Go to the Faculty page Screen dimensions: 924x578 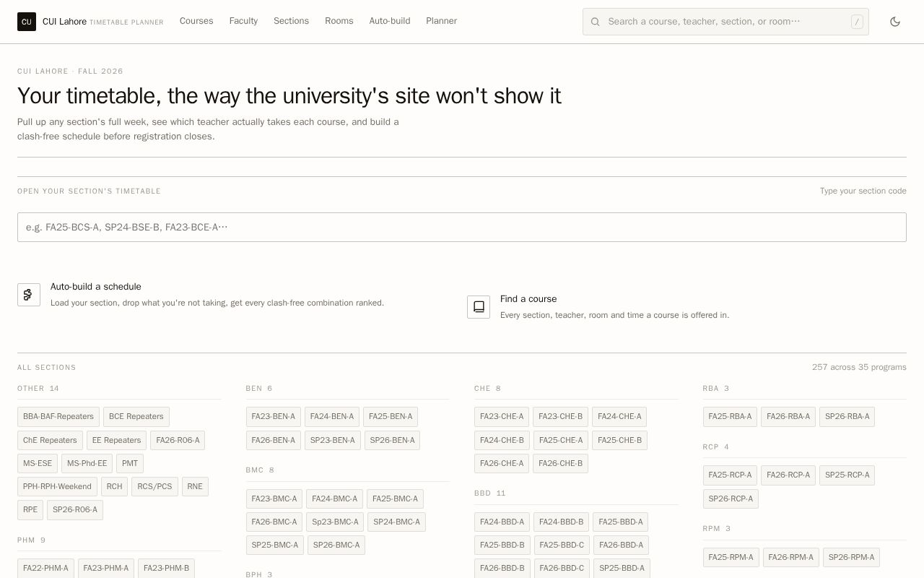pos(243,21)
